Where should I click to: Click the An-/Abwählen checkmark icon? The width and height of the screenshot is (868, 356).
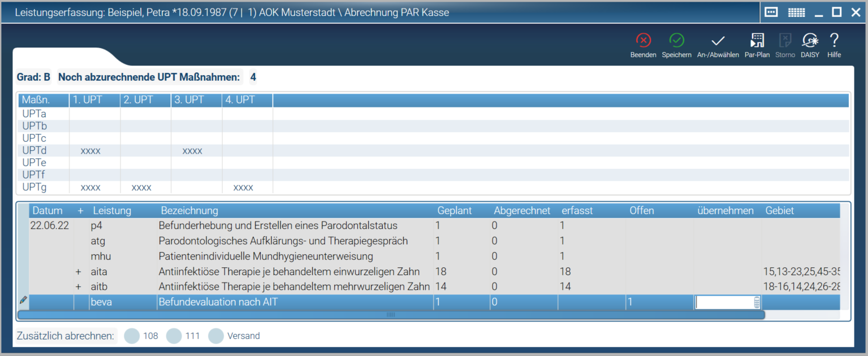718,41
